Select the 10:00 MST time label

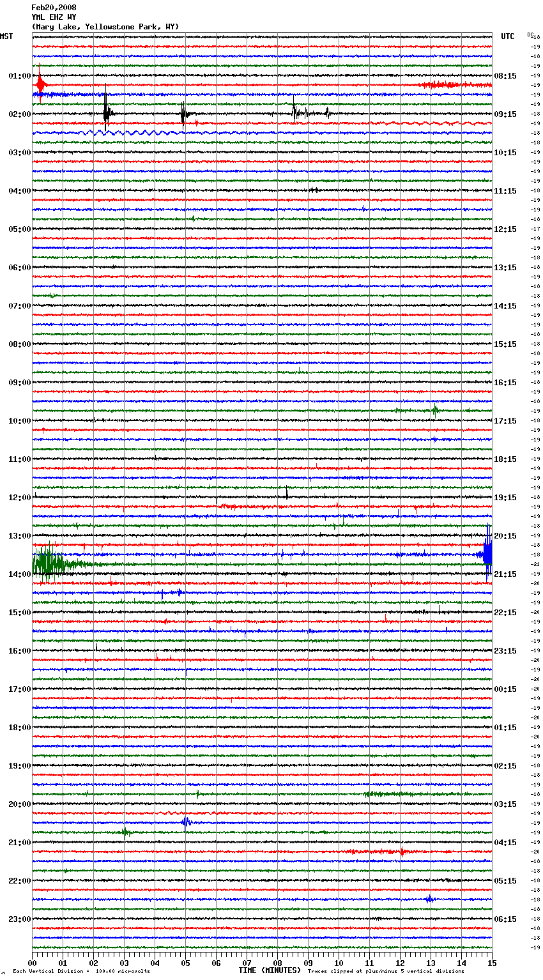(19, 421)
